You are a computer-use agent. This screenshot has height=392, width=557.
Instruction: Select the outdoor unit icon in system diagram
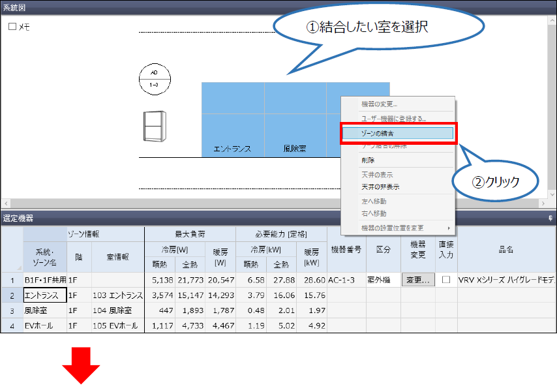click(154, 125)
